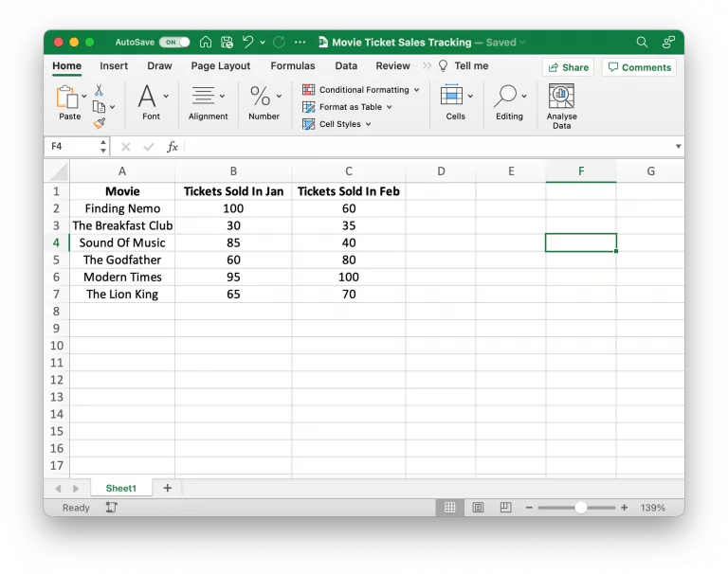Switch to the Insert ribbon tab
This screenshot has height=574, width=728.
[x=114, y=66]
